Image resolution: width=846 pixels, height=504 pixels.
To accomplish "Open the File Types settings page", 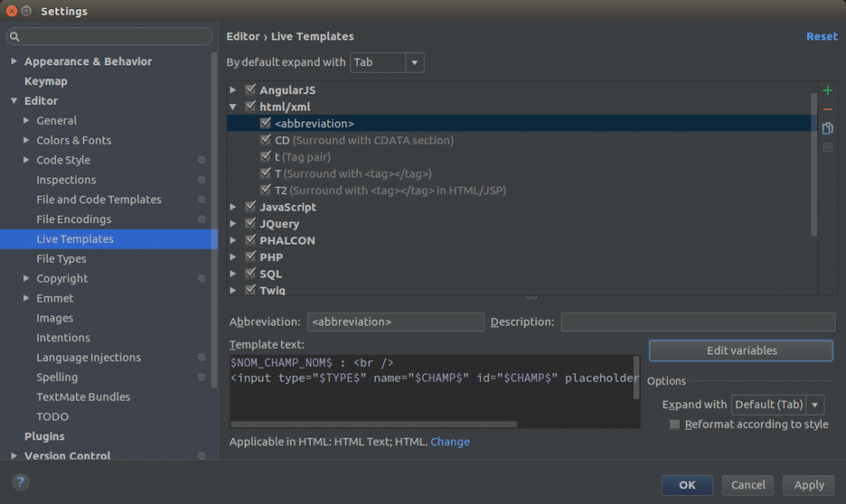I will 61,259.
